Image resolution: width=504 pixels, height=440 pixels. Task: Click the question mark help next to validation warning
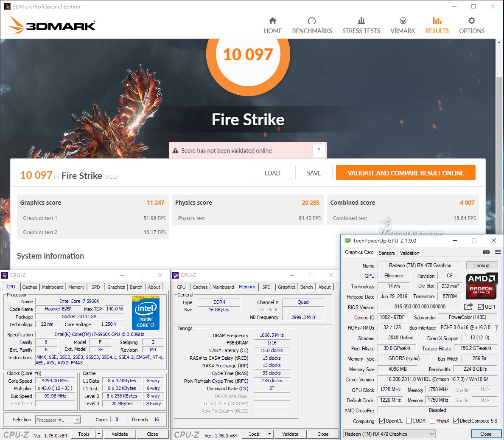coord(319,150)
